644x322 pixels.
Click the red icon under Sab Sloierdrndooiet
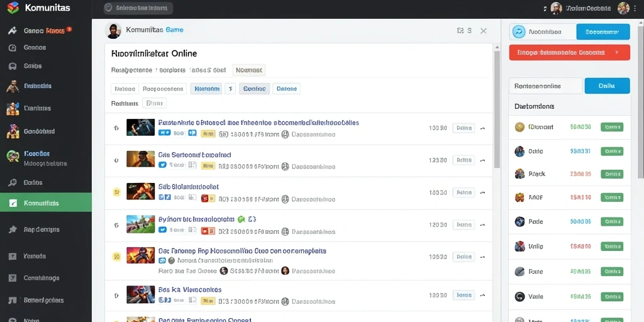click(204, 199)
